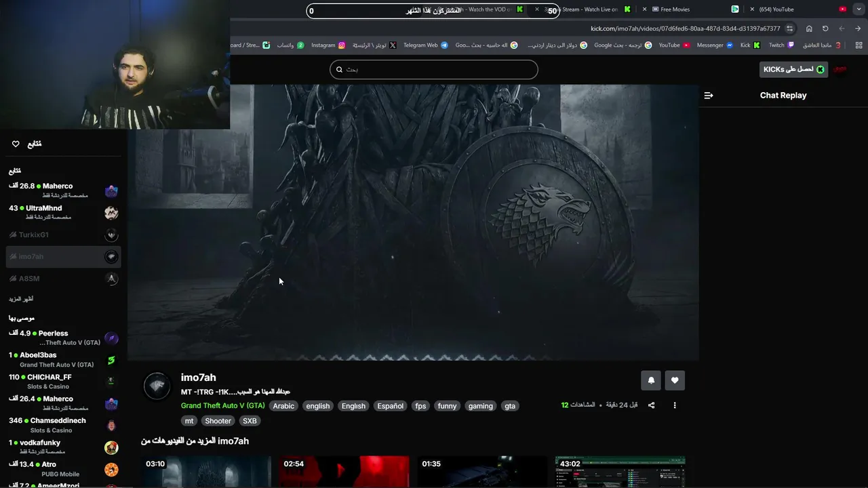Open Chamseddinech avatar in recommended list
This screenshot has height=488, width=868.
pos(111,426)
